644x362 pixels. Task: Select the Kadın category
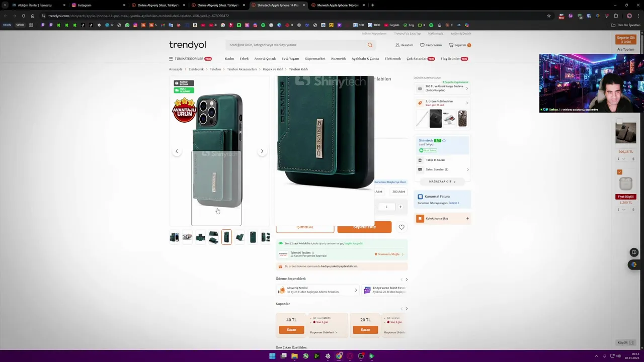(229, 59)
